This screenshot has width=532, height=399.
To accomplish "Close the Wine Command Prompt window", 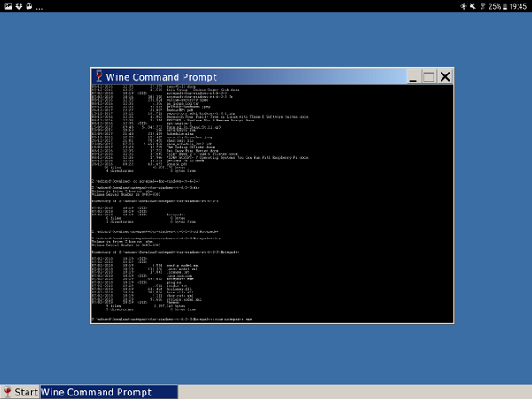I will (x=445, y=77).
